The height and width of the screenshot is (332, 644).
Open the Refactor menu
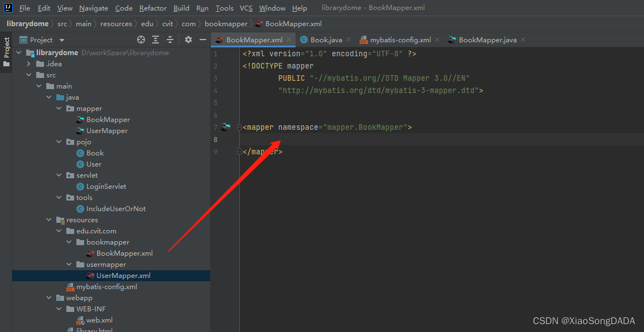153,8
